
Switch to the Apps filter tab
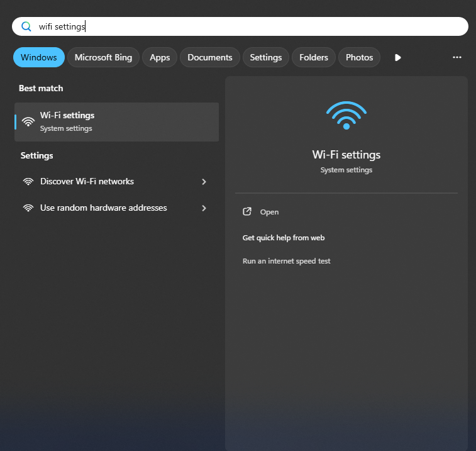160,57
